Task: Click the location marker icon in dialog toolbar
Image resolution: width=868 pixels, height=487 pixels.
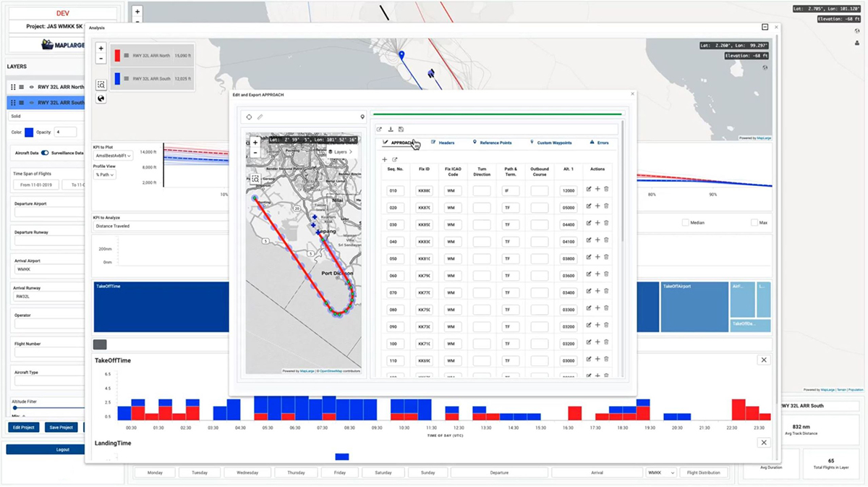Action: (362, 117)
